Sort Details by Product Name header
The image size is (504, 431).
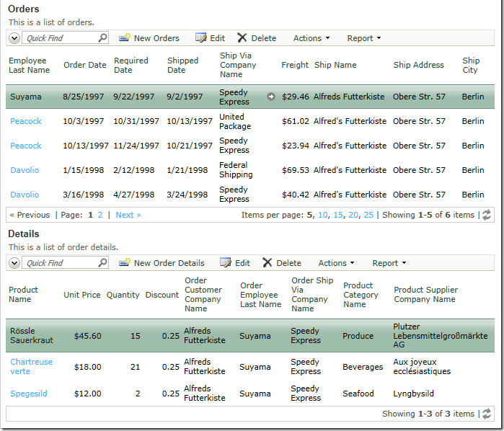[x=23, y=294]
